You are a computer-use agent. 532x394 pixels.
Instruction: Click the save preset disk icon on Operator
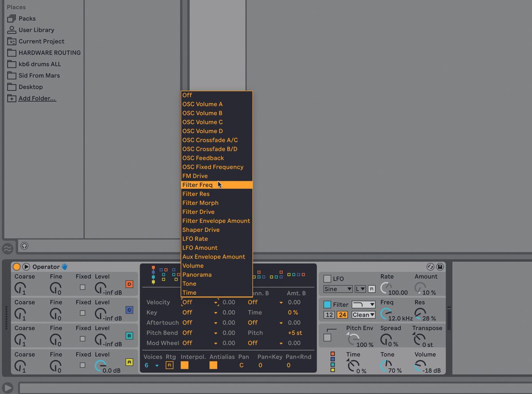tap(440, 266)
